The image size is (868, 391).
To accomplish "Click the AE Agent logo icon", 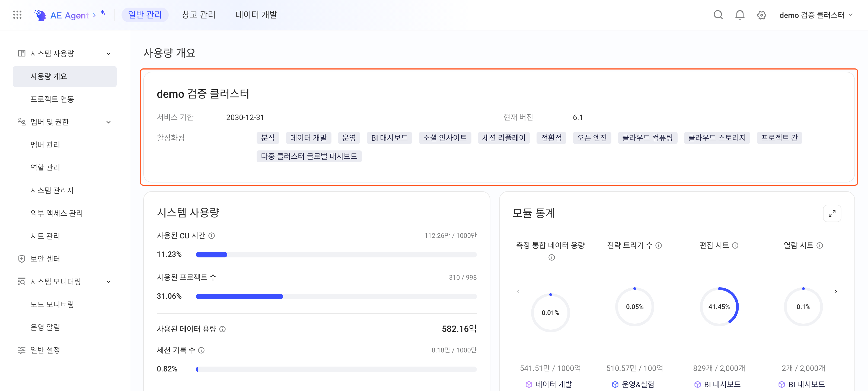I will pos(40,15).
